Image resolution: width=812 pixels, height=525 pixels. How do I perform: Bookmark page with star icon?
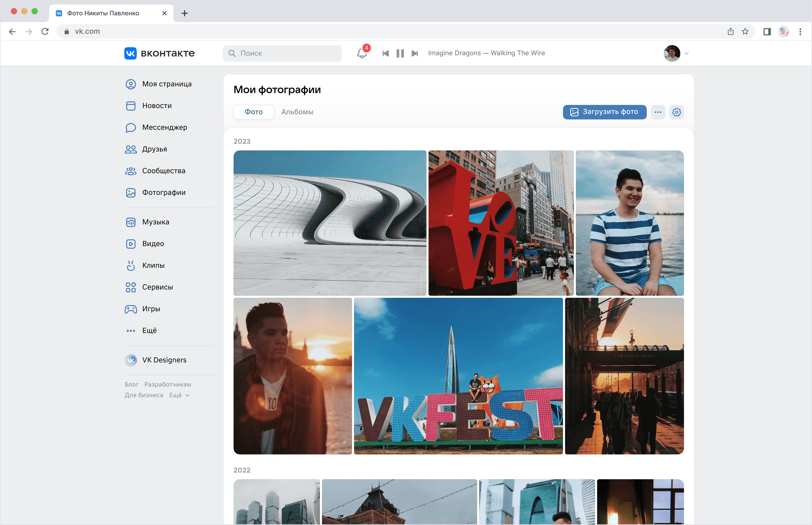coord(745,31)
